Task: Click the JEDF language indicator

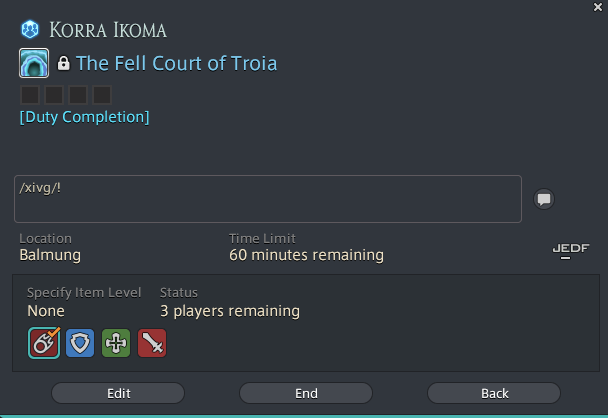Action: click(x=571, y=250)
